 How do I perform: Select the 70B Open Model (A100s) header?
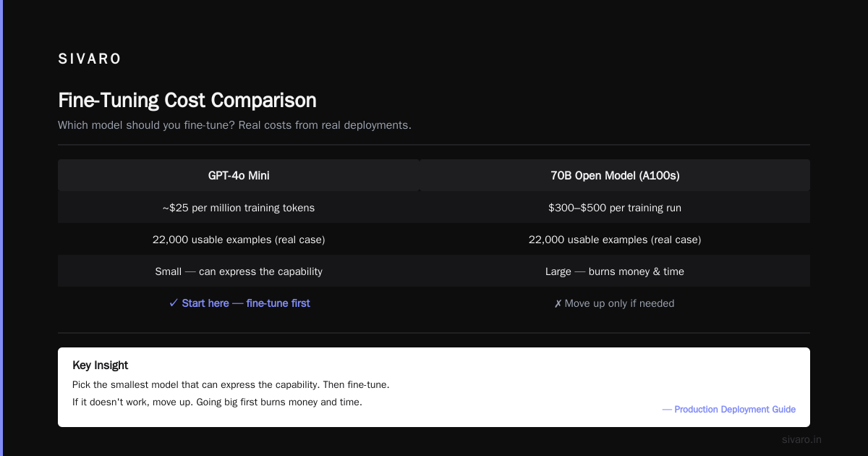point(615,175)
